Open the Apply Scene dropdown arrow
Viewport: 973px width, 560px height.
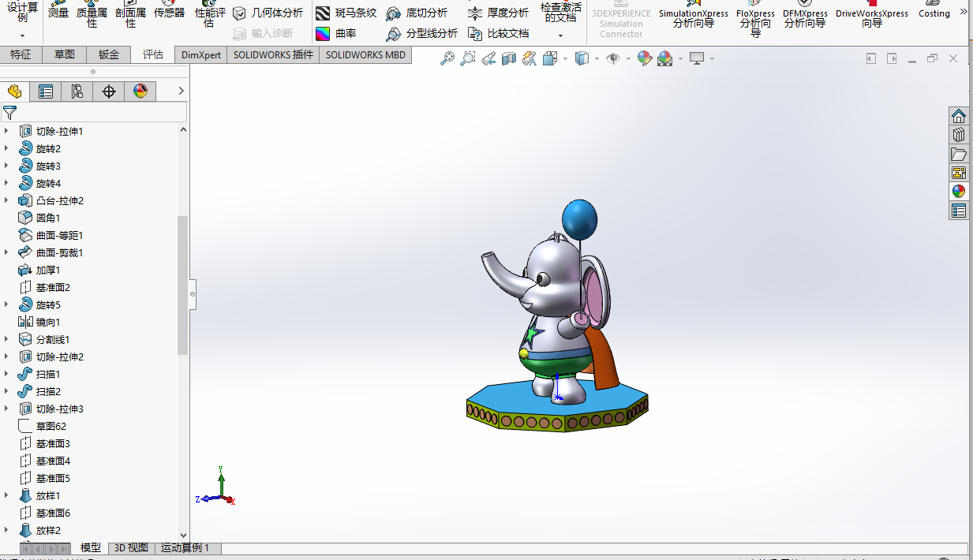680,58
